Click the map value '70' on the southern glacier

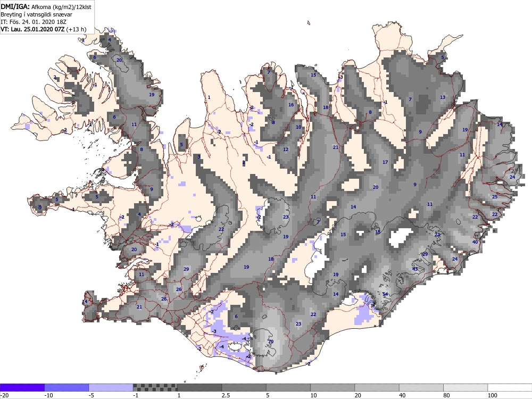click(x=271, y=342)
